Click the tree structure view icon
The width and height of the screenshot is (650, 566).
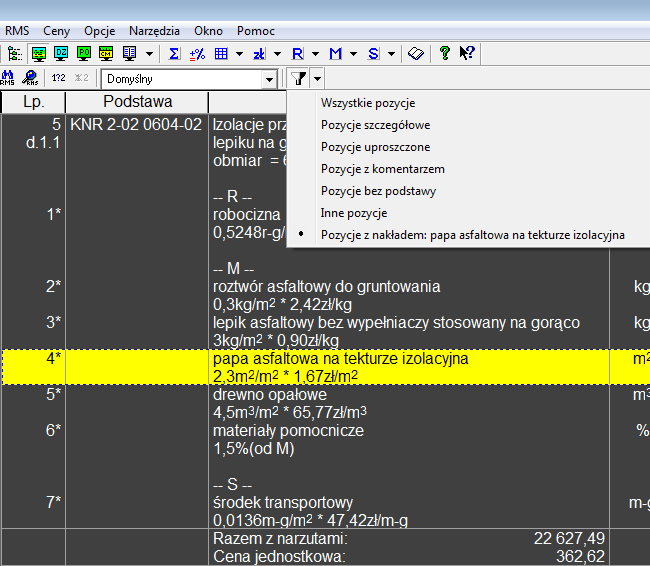pyautogui.click(x=13, y=53)
